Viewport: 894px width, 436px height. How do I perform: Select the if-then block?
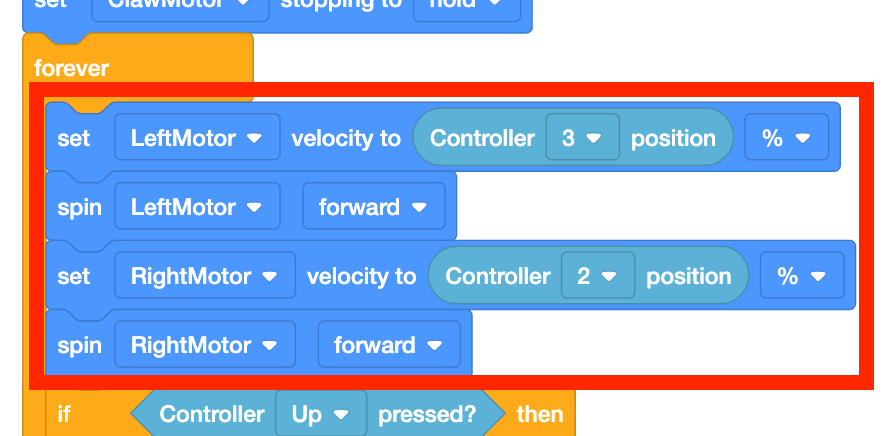(x=64, y=414)
